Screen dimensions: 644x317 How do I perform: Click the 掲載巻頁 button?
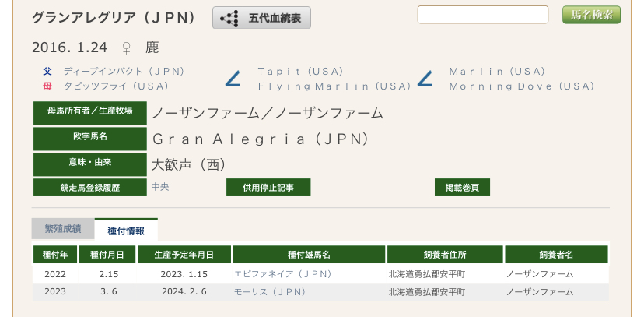pos(462,188)
